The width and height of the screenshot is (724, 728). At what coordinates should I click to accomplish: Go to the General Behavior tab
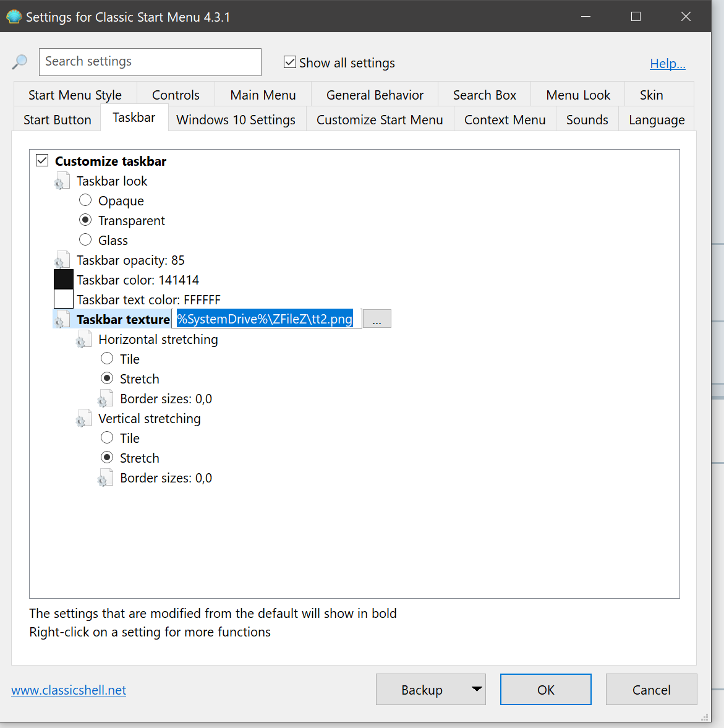pos(375,95)
